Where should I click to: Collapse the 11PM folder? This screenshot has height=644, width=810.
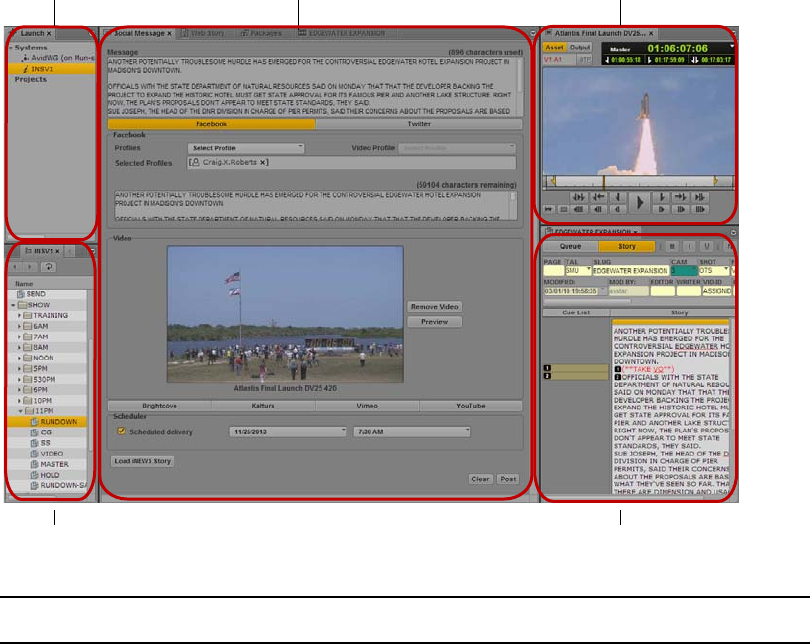click(x=21, y=411)
